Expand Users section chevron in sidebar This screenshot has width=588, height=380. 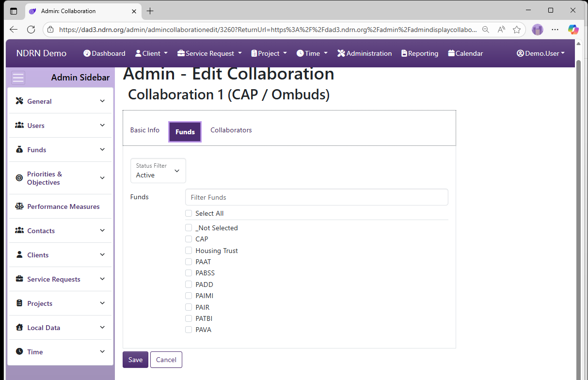[x=102, y=126]
